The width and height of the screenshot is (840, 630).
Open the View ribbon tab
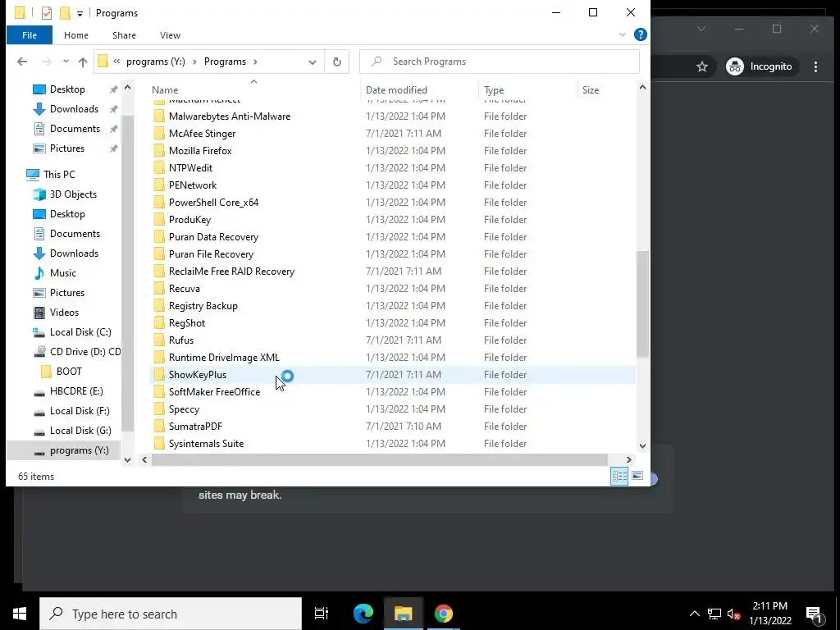tap(170, 35)
